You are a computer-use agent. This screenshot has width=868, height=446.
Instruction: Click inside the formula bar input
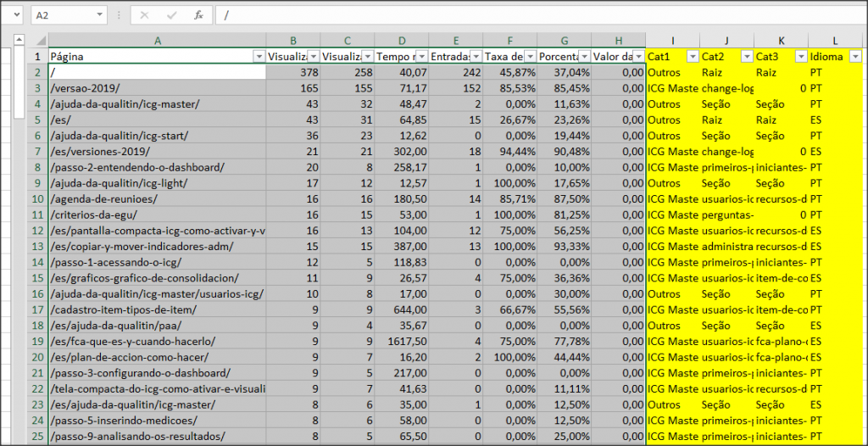tap(540, 15)
